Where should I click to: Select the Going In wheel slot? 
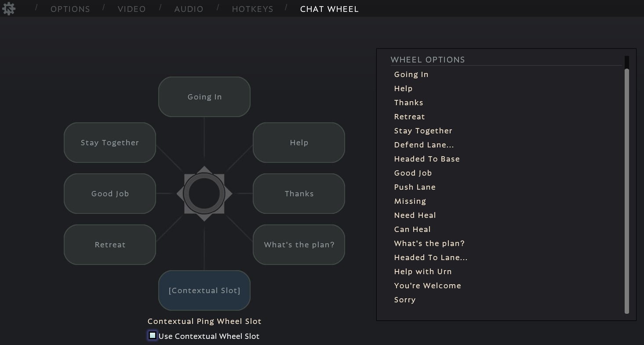pos(204,97)
